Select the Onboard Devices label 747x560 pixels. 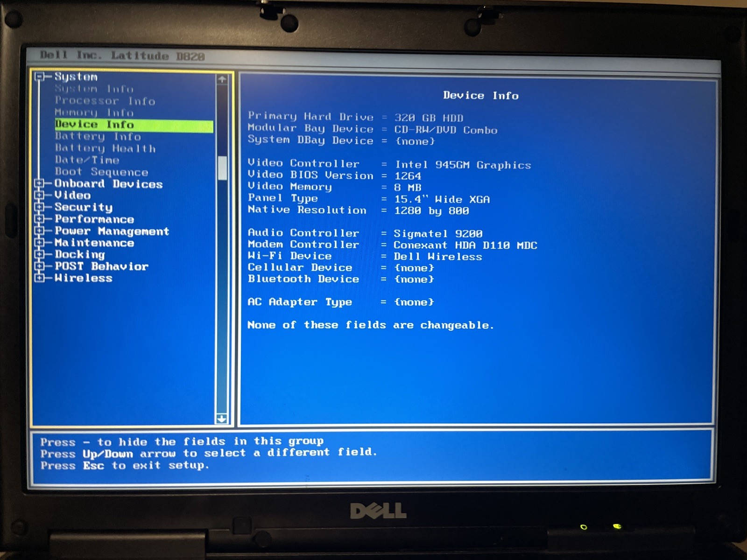[109, 184]
